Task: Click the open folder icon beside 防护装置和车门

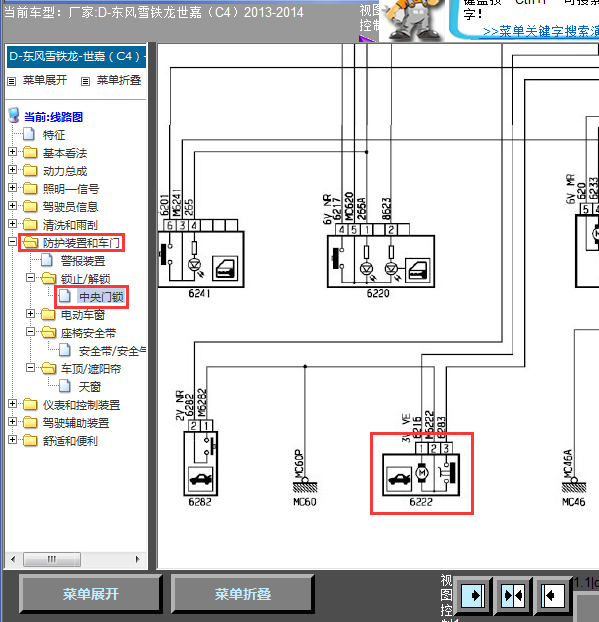Action: tap(30, 242)
